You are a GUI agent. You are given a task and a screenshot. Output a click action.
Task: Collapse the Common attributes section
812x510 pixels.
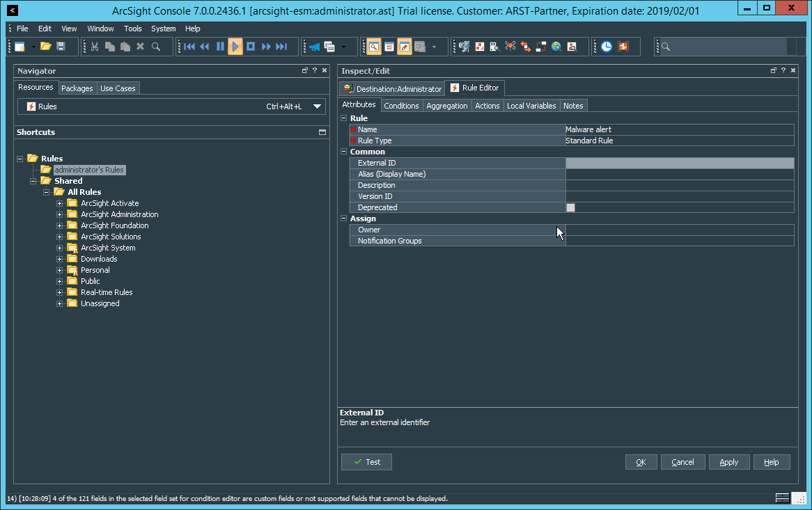[x=343, y=152]
